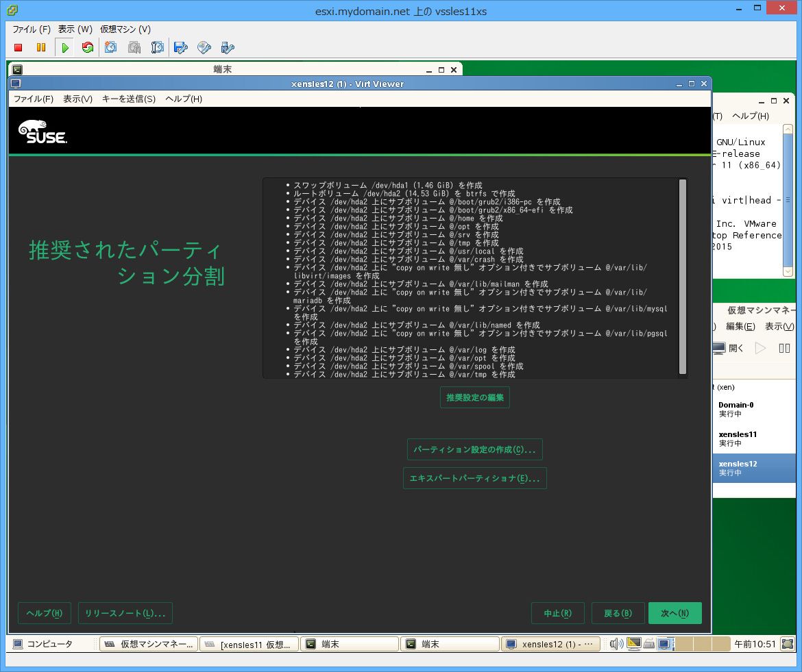The width and height of the screenshot is (802, 672).
Task: Click the display settings tray icon
Action: (x=633, y=644)
